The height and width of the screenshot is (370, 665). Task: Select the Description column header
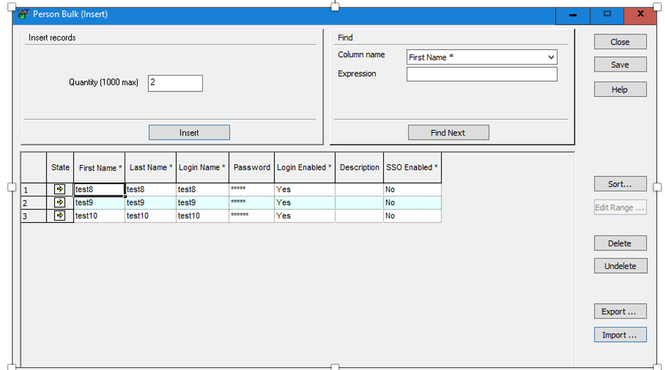coord(359,168)
